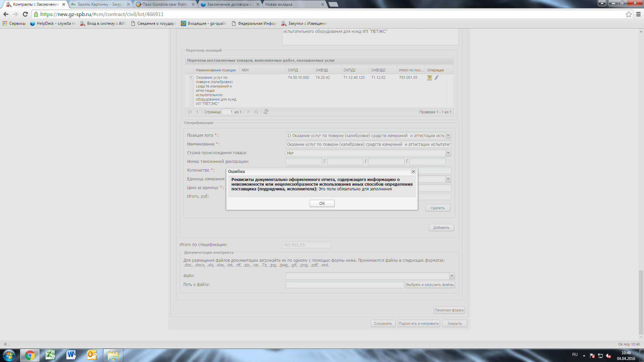644x362 pixels.
Task: Expand Страна происхождения товара dropdown
Action: click(x=448, y=153)
